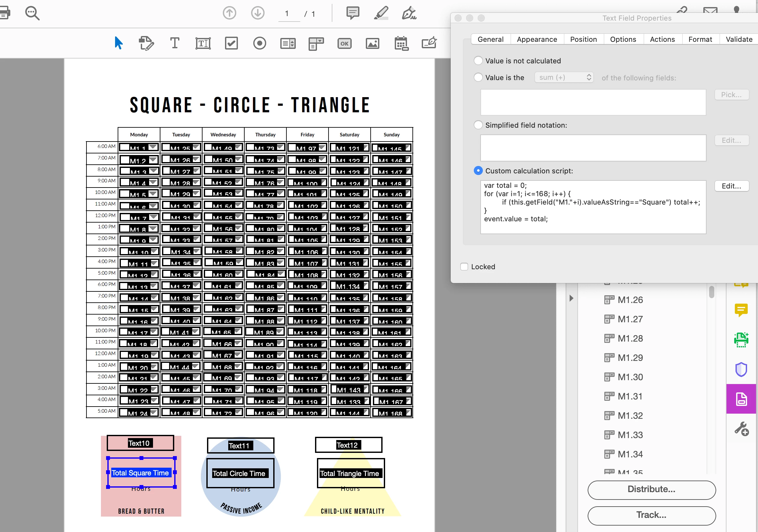Enable the Locked checkbox
The height and width of the screenshot is (532, 758).
pos(464,267)
